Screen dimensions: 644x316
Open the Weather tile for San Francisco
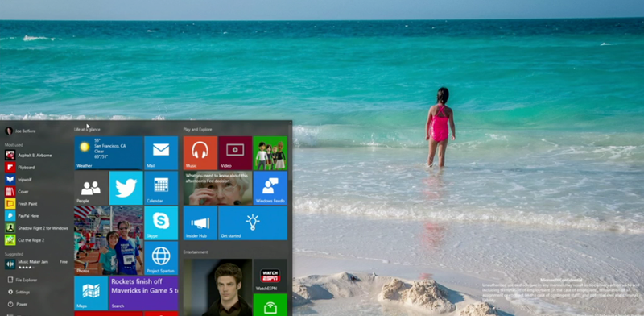[109, 153]
